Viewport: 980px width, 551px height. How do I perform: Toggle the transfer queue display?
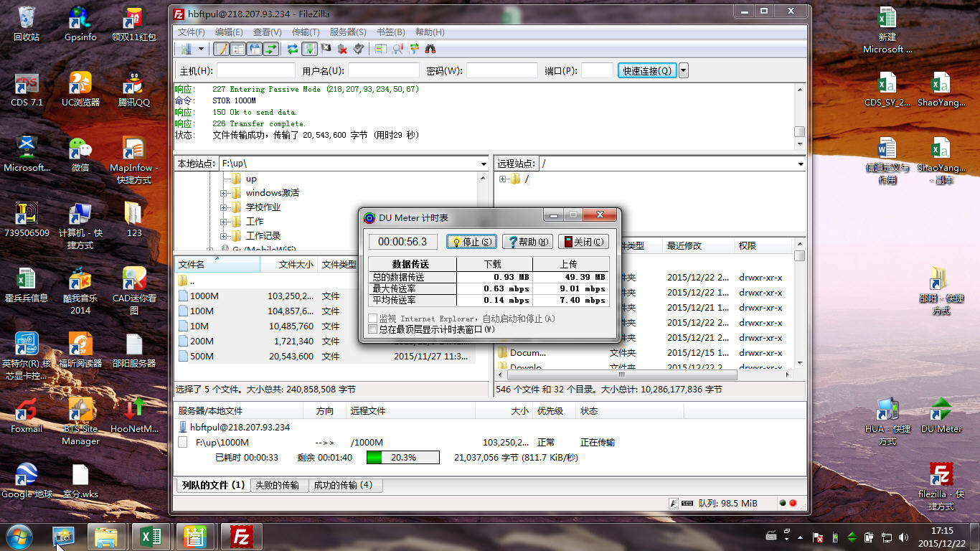point(271,49)
